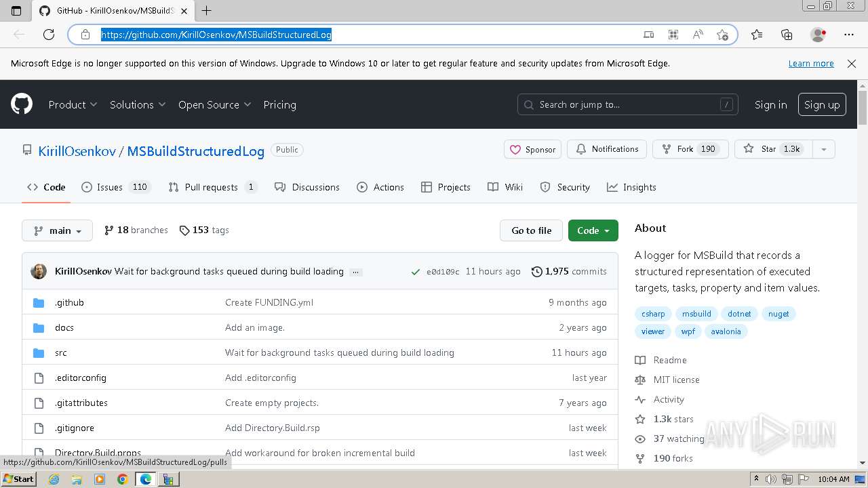Open a new browser tab
868x488 pixels.
(207, 10)
